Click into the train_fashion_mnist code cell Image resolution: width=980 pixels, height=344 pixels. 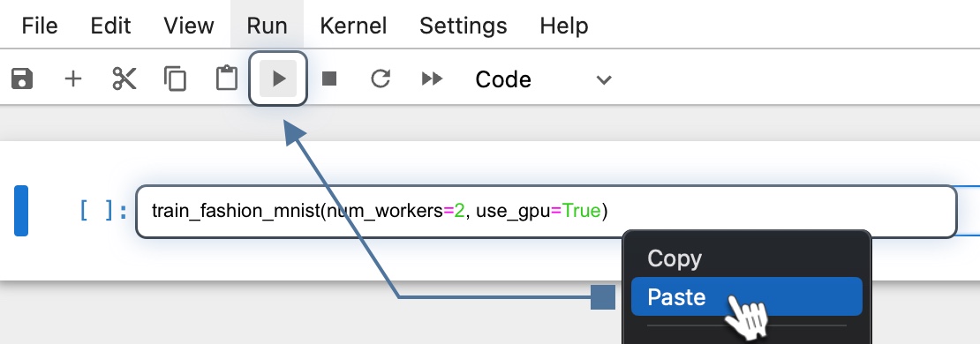click(547, 212)
